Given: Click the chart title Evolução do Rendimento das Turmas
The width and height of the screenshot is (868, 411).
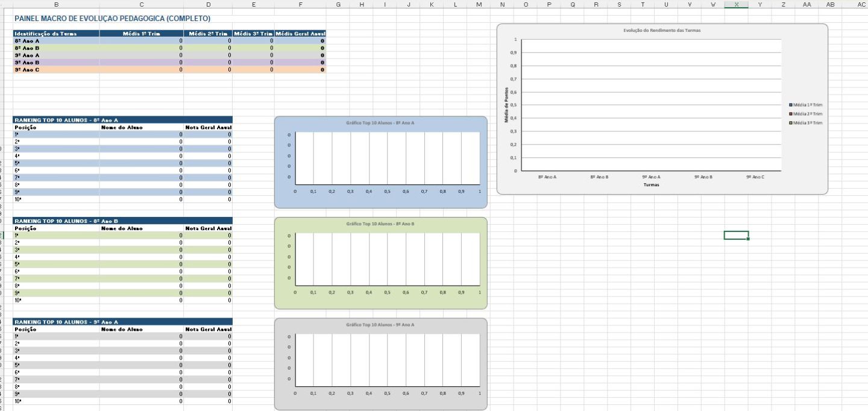Looking at the screenshot, I should 662,30.
